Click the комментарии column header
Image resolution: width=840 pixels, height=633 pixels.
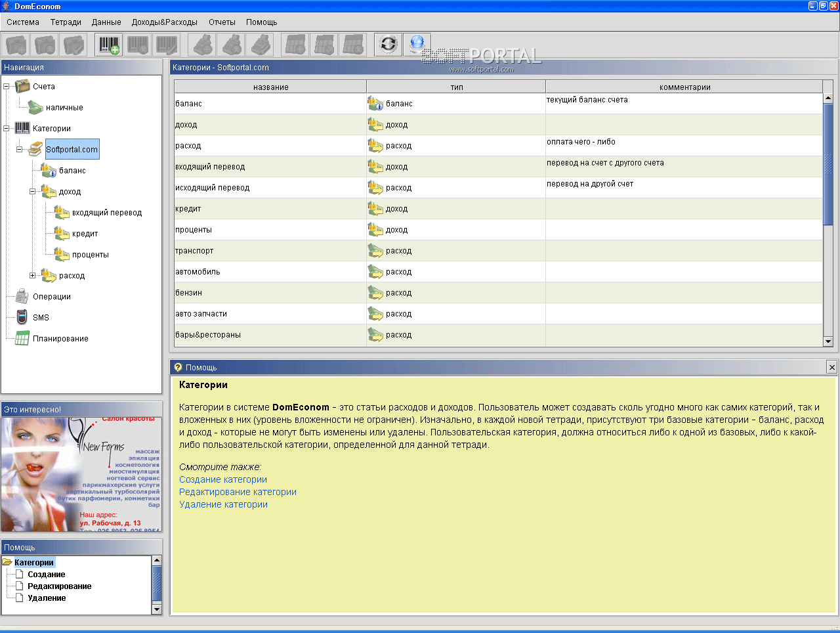pos(684,87)
